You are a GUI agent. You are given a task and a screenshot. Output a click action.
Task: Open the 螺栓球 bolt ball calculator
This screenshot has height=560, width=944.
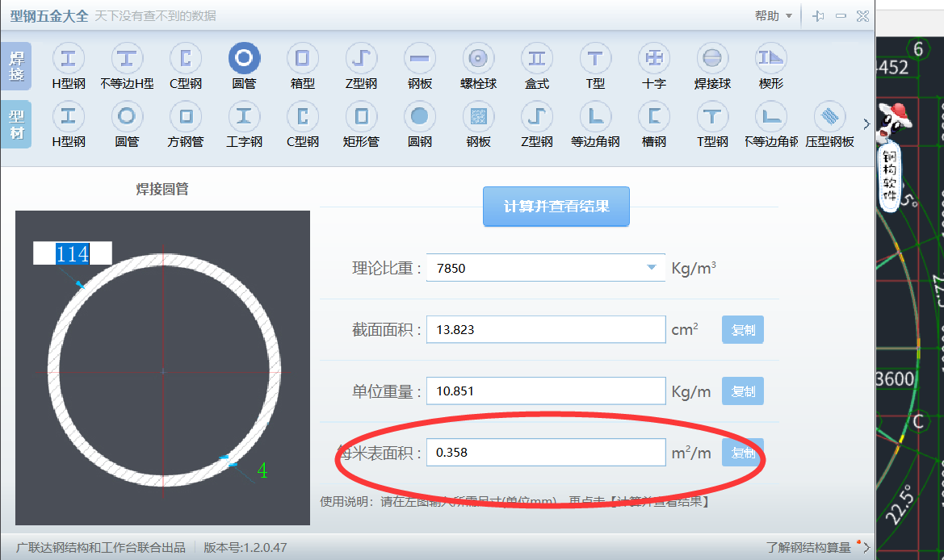pyautogui.click(x=478, y=58)
